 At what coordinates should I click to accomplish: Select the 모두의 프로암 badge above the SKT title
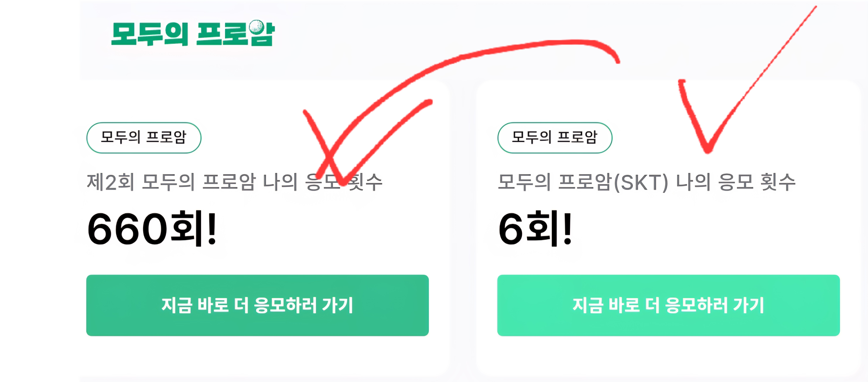[x=555, y=138]
